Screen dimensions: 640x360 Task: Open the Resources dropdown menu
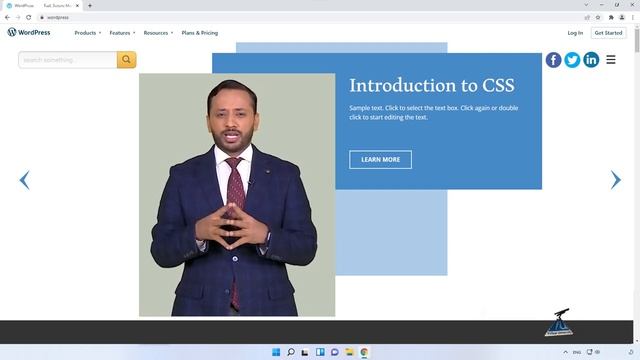(158, 33)
